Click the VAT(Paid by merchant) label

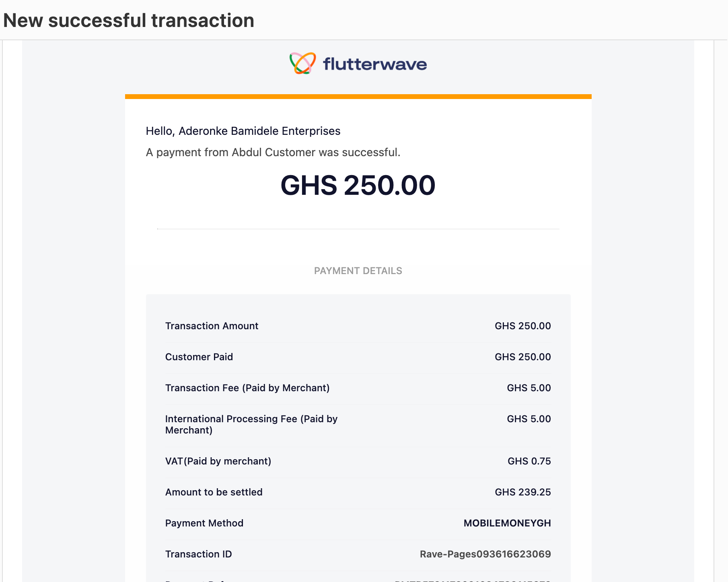pos(218,461)
